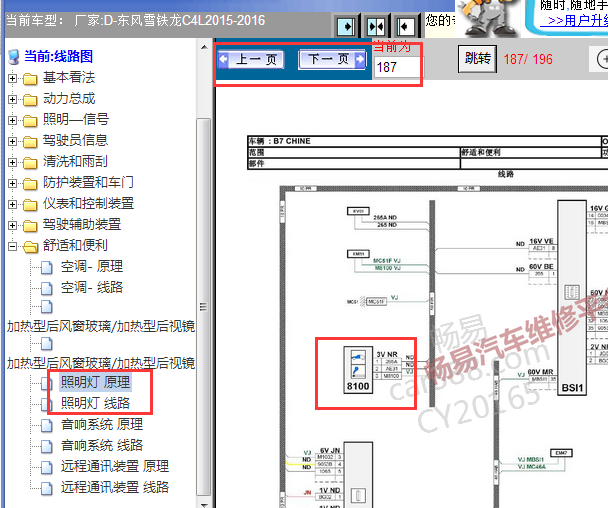This screenshot has width=608, height=508.
Task: Click the mechanic mascot image
Action: tap(490, 19)
